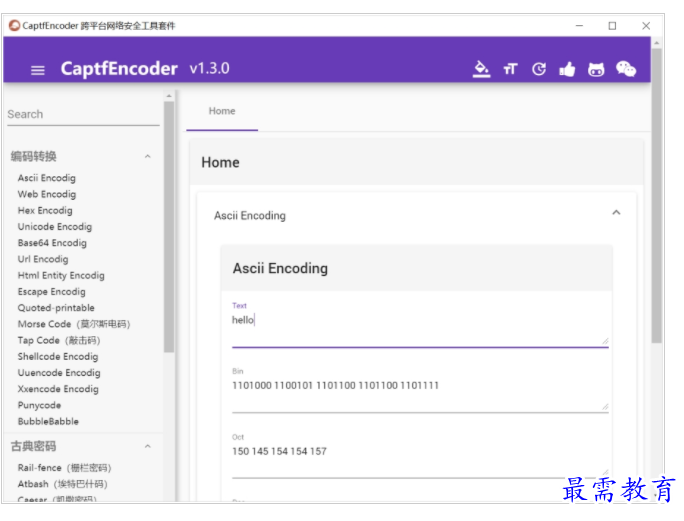Click the theme color fill icon
Screen dimensions: 684x521
coord(481,69)
